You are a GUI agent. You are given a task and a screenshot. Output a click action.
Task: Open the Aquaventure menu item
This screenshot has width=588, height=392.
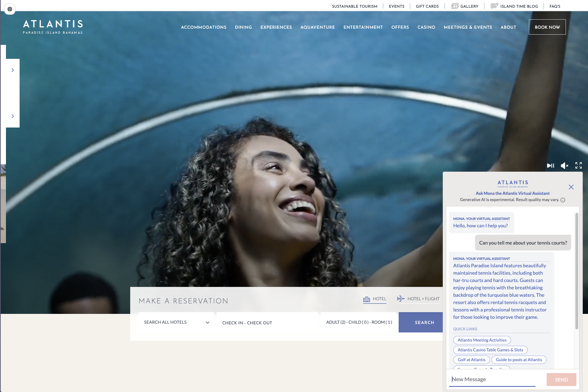(x=317, y=27)
